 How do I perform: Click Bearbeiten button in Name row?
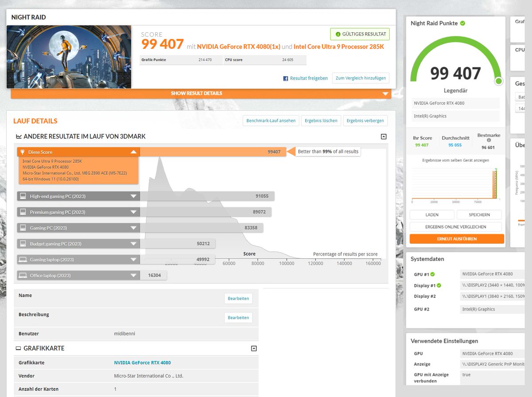(239, 298)
